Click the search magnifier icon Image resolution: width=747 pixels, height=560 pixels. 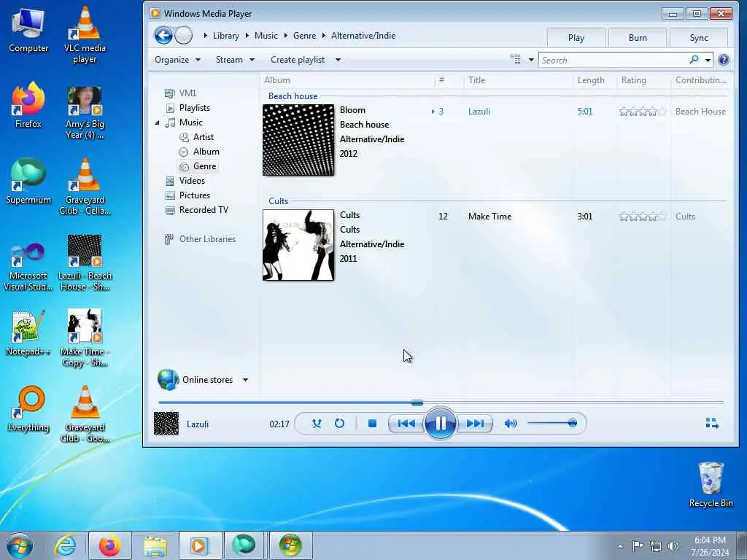click(x=694, y=60)
